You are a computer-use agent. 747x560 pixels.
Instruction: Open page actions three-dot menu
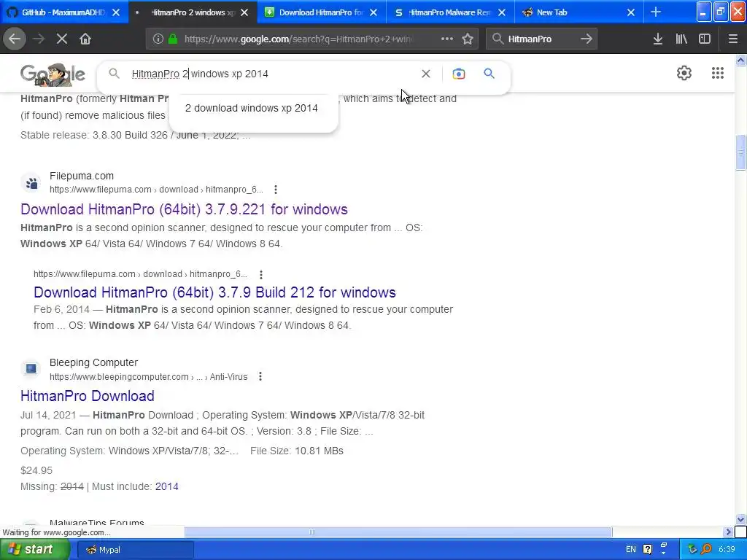(447, 39)
